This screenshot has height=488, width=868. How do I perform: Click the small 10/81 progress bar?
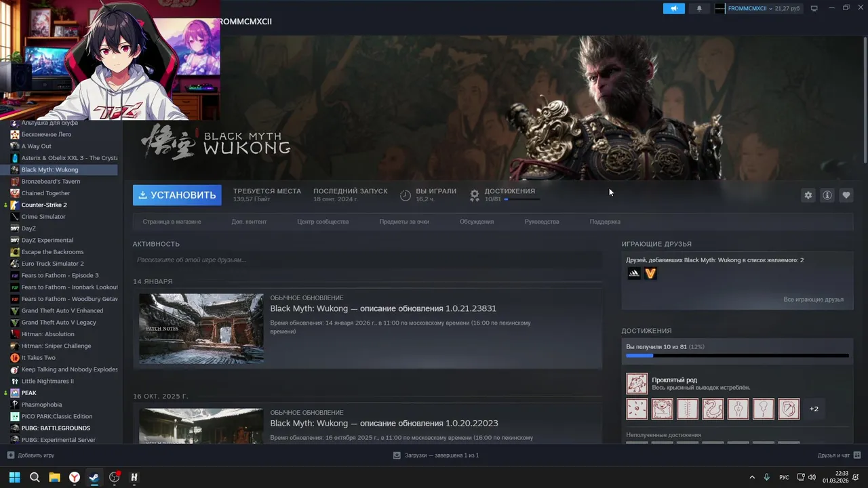pos(521,199)
